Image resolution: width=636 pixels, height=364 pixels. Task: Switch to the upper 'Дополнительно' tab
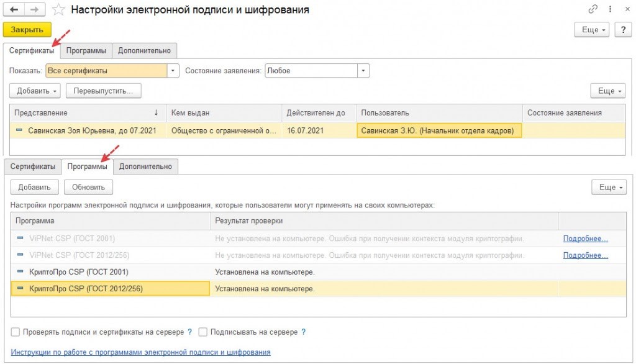click(x=145, y=50)
